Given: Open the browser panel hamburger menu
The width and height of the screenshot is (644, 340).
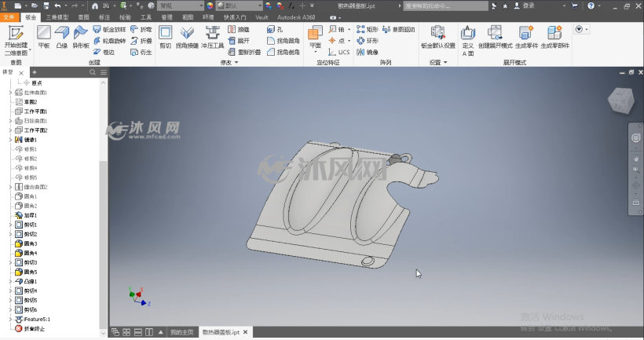Looking at the screenshot, I should tap(104, 72).
